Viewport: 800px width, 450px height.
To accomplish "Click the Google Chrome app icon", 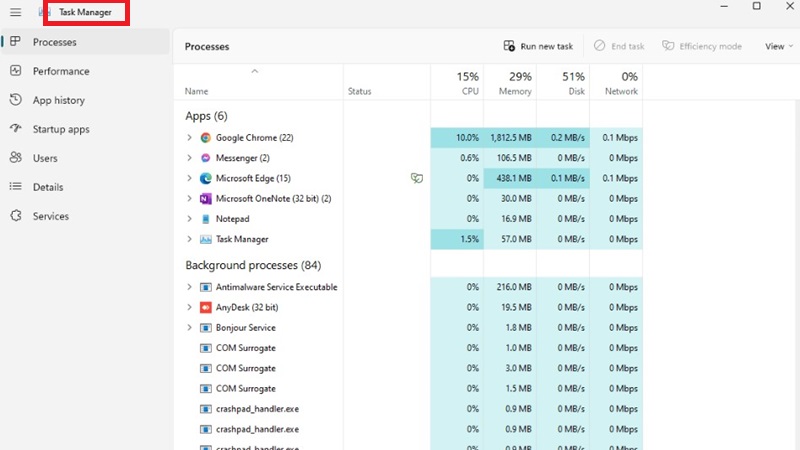I will click(x=205, y=138).
